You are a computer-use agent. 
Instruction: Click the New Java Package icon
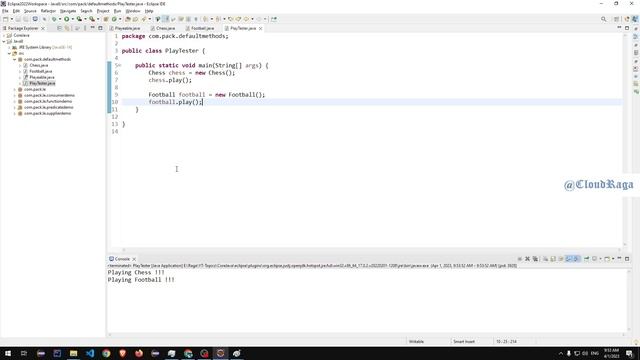[x=106, y=19]
